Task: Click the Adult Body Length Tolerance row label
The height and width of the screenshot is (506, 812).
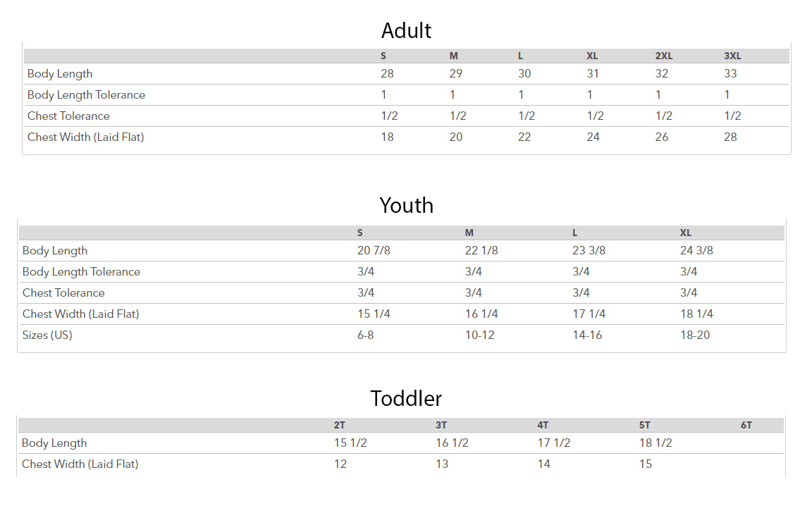Action: coord(86,95)
